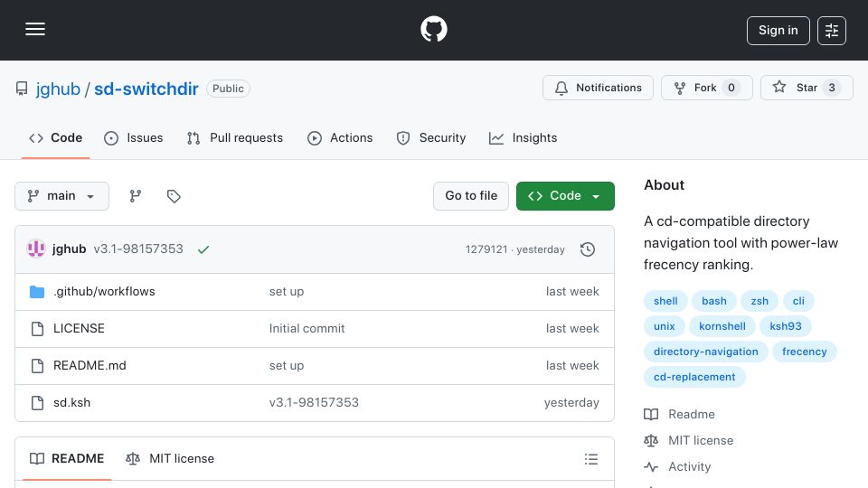Viewport: 868px width, 488px height.
Task: Select the zsh topic tag
Action: 759,301
